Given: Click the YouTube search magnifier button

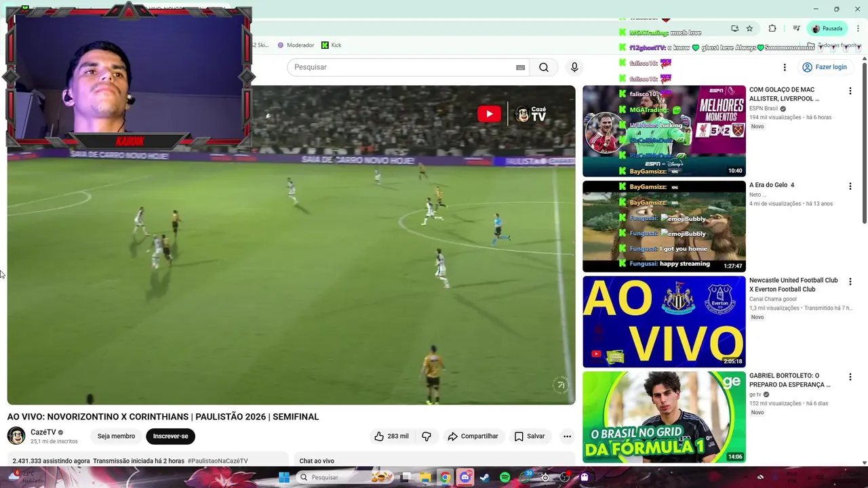Looking at the screenshot, I should click(544, 67).
